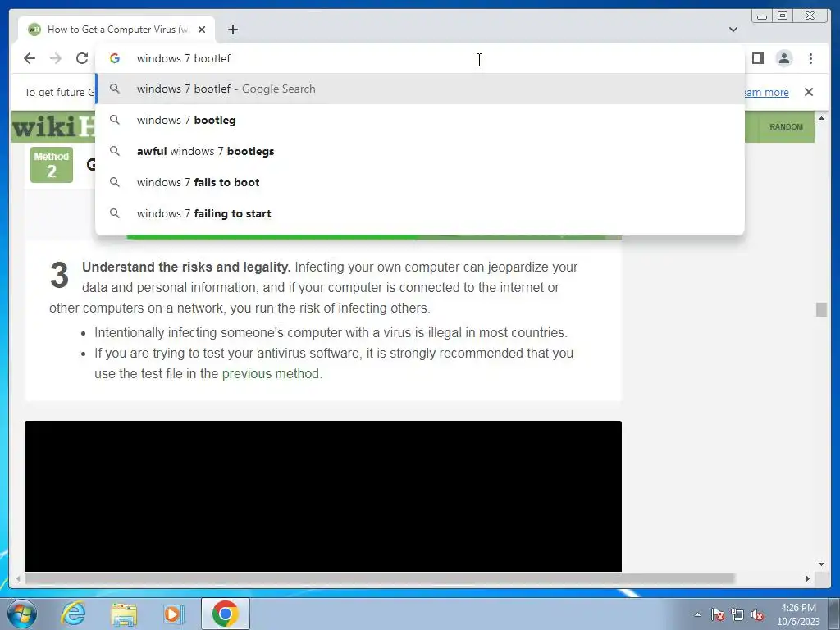Screen dimensions: 840x630
Task: Close the How to Get a Computer Virus tab
Action: pos(202,30)
